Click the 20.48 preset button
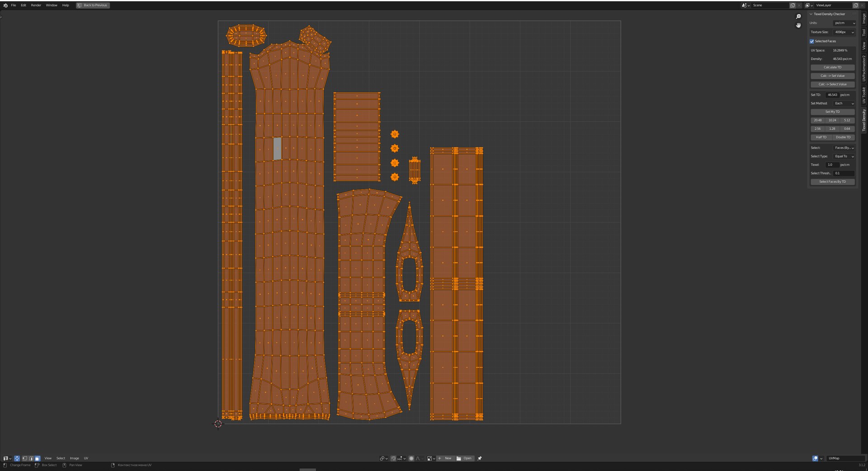The width and height of the screenshot is (868, 471). pos(817,120)
